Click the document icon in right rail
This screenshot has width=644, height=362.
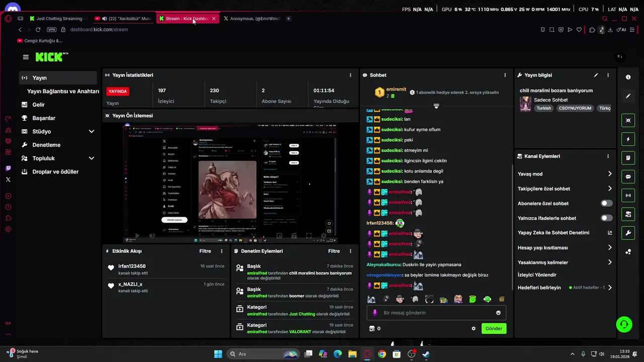[628, 158]
